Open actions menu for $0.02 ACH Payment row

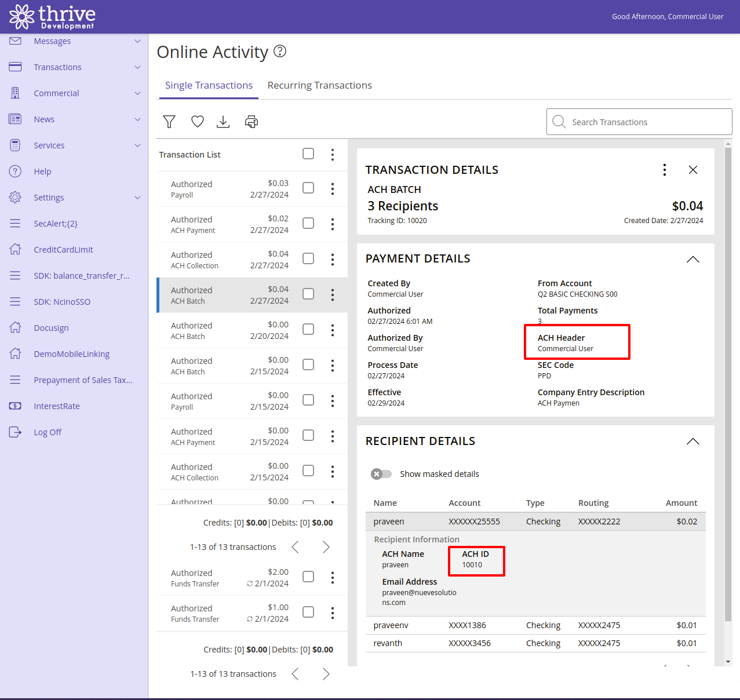(333, 224)
